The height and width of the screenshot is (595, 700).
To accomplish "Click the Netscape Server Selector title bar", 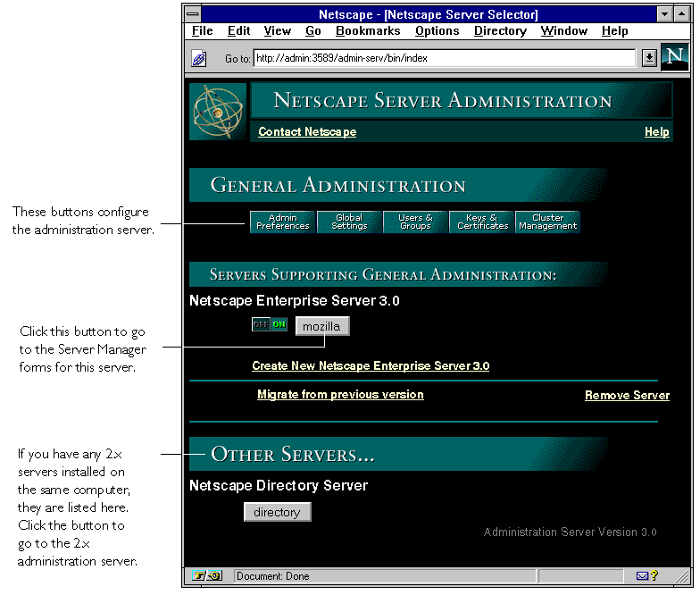I will tap(429, 14).
